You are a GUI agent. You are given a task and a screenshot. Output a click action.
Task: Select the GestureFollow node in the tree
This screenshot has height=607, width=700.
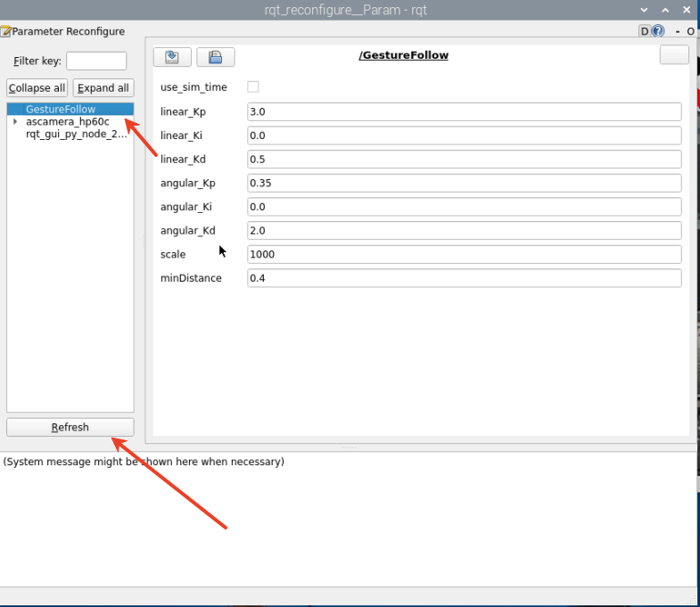point(61,109)
